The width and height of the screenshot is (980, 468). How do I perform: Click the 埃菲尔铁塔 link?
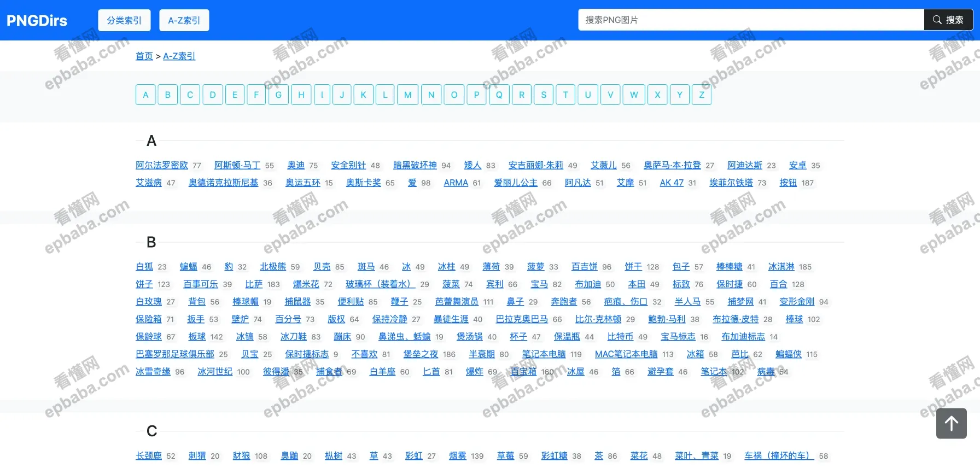click(731, 183)
